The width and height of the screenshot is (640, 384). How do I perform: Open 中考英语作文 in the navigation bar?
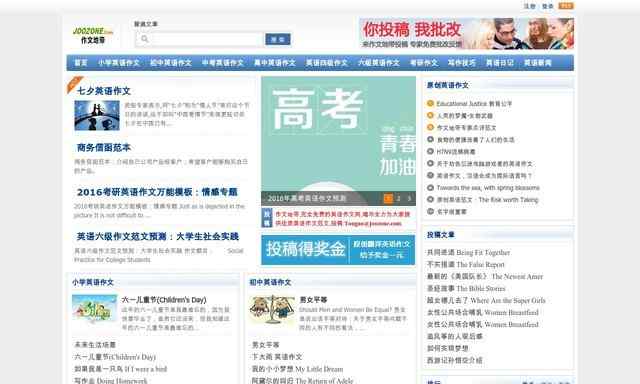click(223, 63)
